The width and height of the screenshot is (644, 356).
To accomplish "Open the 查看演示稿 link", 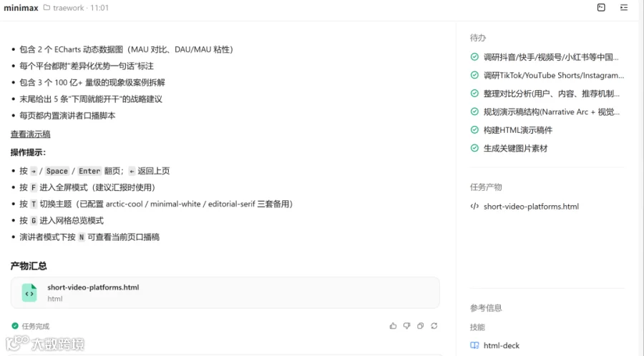I will click(30, 134).
